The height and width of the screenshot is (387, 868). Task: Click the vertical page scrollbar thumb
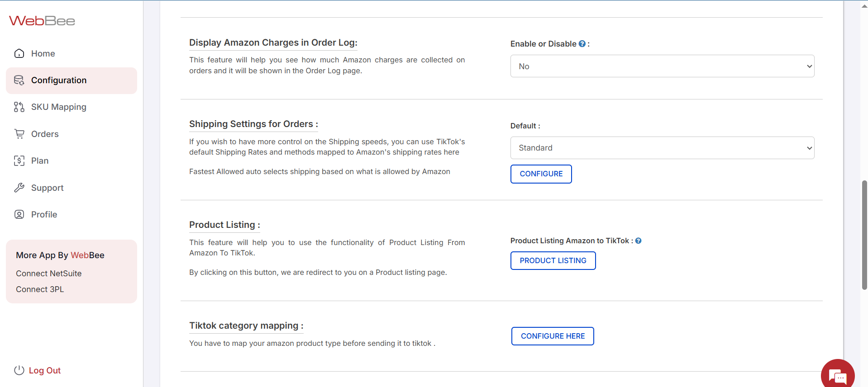point(864,235)
